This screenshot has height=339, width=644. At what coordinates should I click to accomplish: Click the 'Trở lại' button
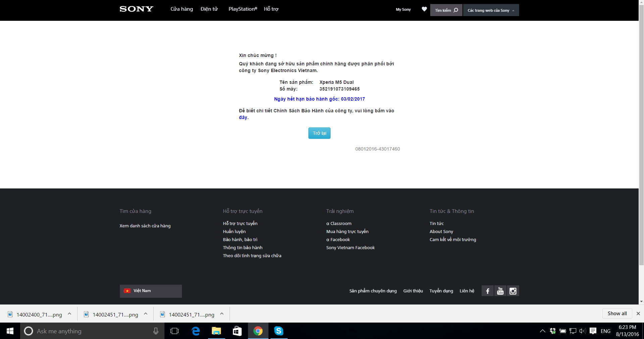coord(319,133)
